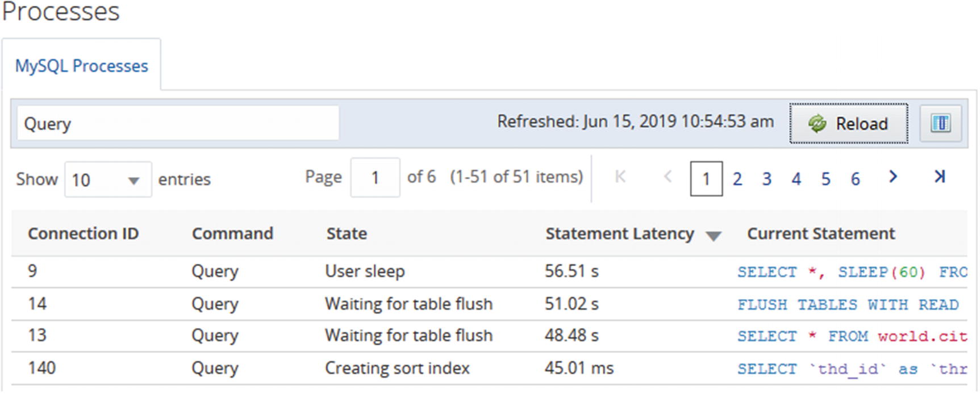Open the SELECT *, SLEEP(60) statement
This screenshot has height=394, width=980.
pos(852,272)
